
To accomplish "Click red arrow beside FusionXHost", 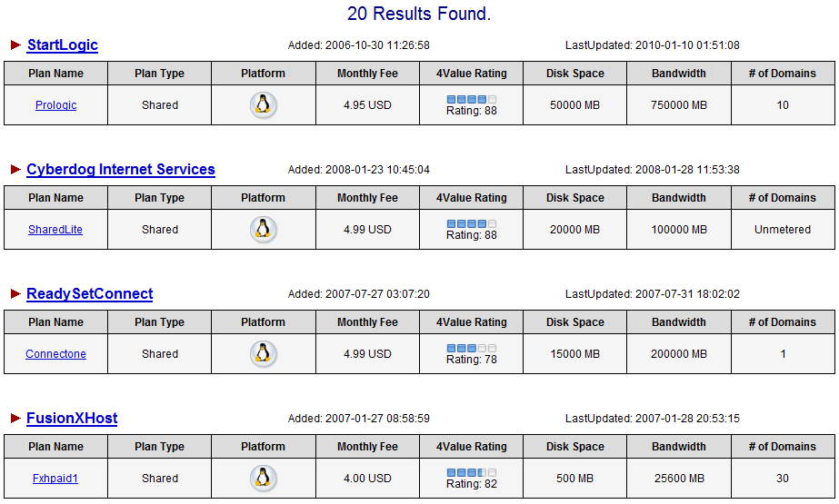I will point(15,419).
